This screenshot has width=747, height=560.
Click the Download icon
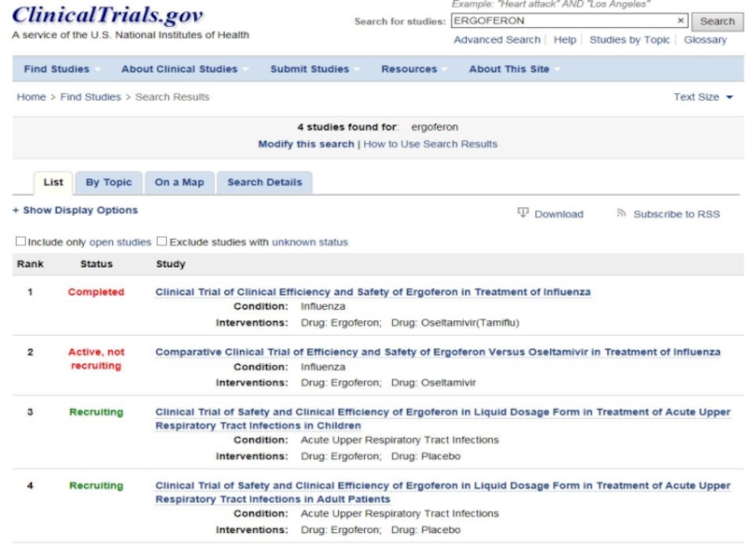(523, 213)
